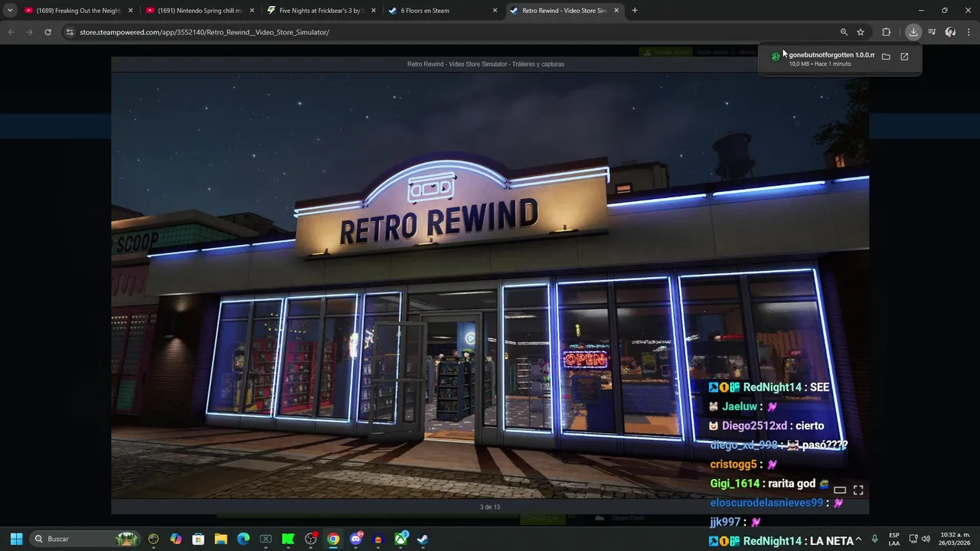Open Windows Start menu

[16, 539]
